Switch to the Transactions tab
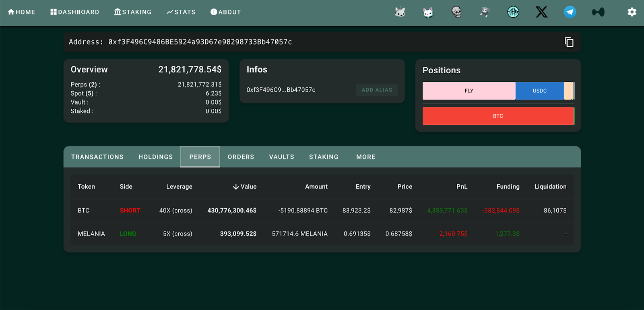Image resolution: width=644 pixels, height=310 pixels. (97, 157)
